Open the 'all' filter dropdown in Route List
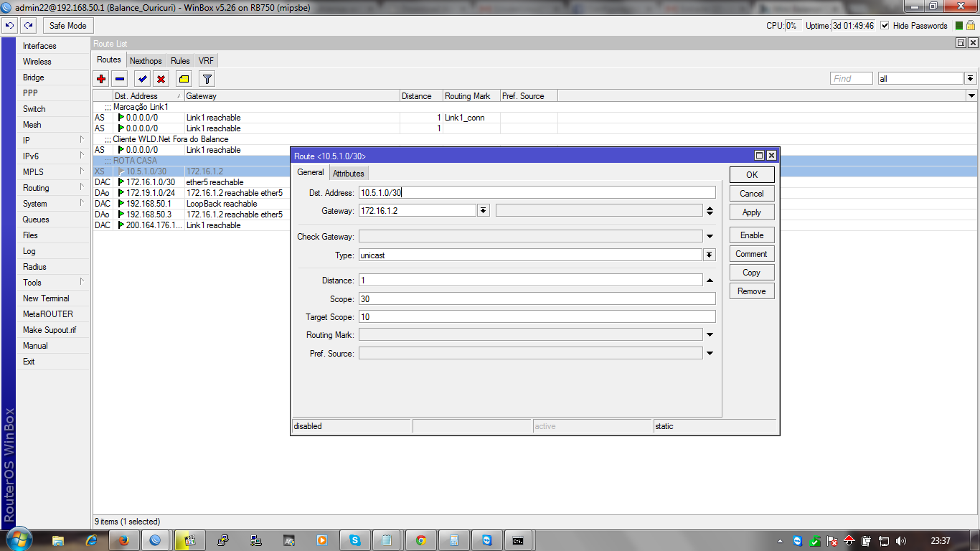Viewport: 980px width, 551px height. (x=970, y=79)
